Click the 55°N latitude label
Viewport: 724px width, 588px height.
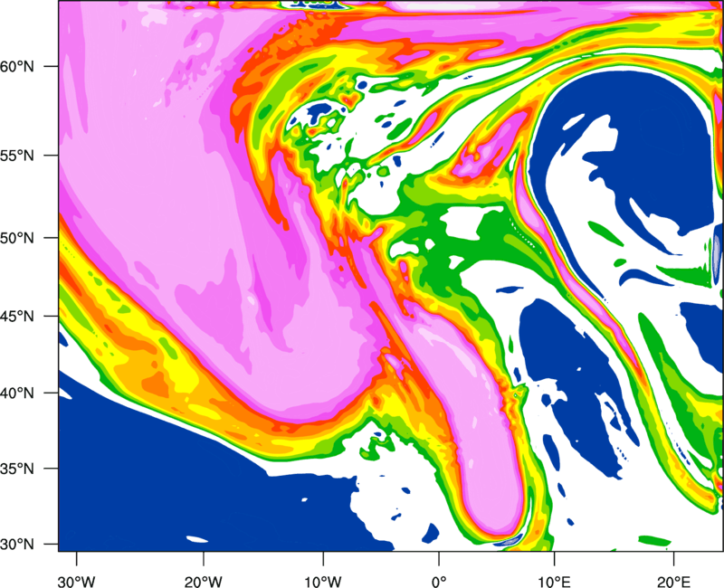17,156
